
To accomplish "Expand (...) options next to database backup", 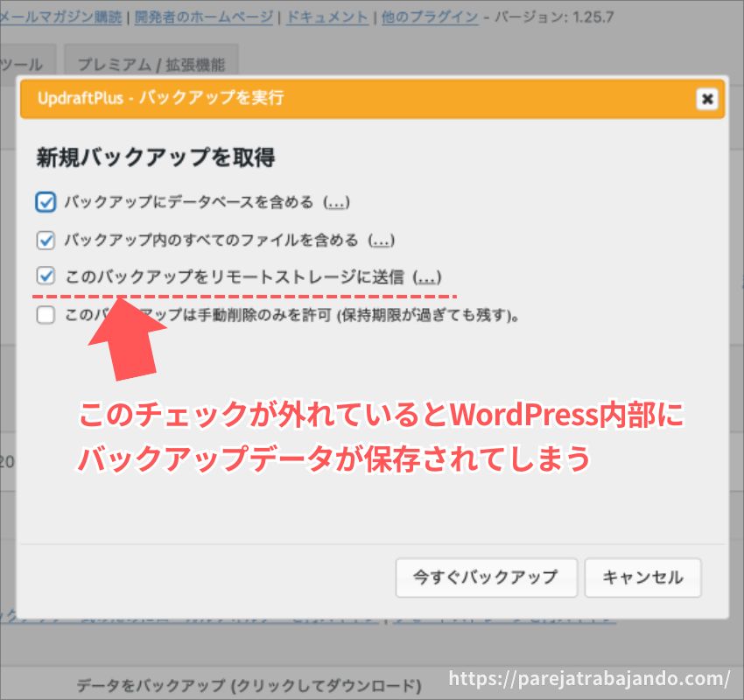I will [x=336, y=202].
